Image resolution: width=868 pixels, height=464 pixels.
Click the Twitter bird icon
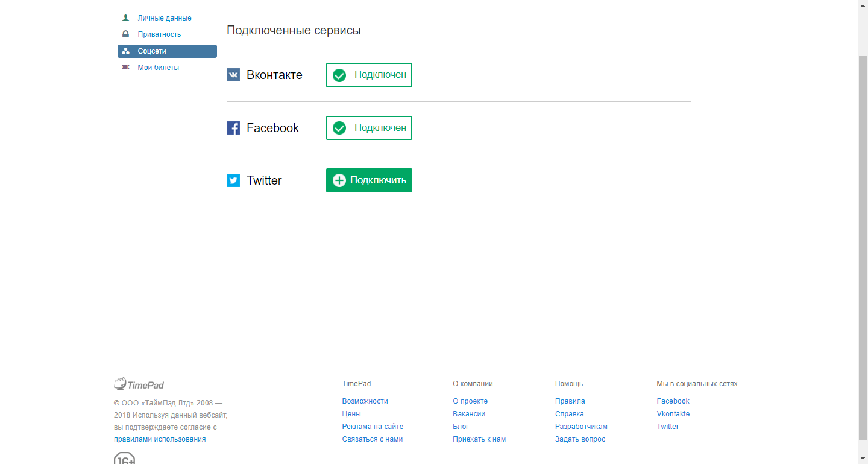[233, 180]
